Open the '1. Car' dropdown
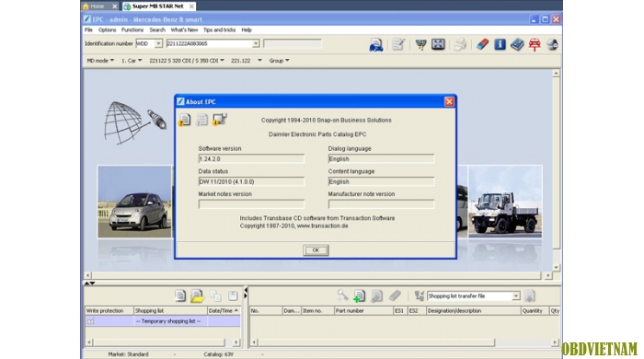The image size is (644, 359). [x=132, y=61]
